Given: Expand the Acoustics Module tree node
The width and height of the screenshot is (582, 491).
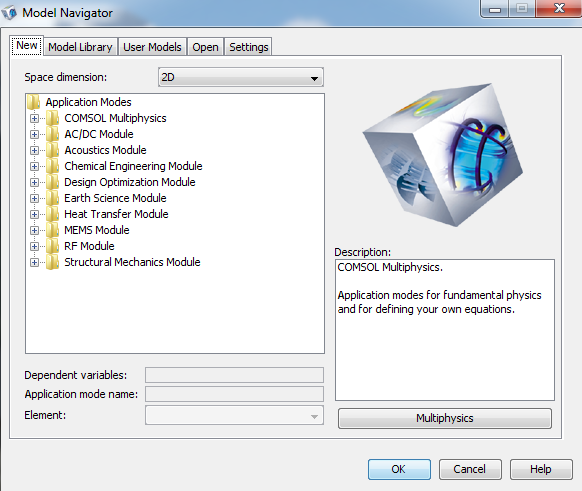Looking at the screenshot, I should pos(34,150).
